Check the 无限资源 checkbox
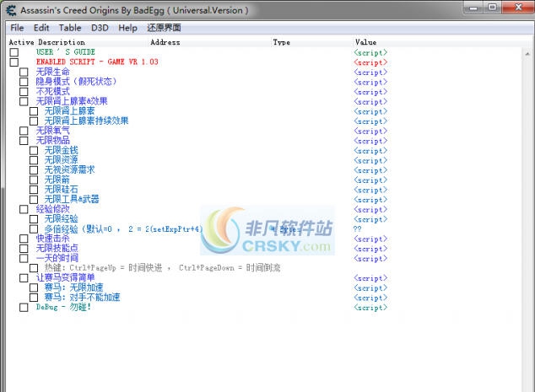 (x=34, y=160)
